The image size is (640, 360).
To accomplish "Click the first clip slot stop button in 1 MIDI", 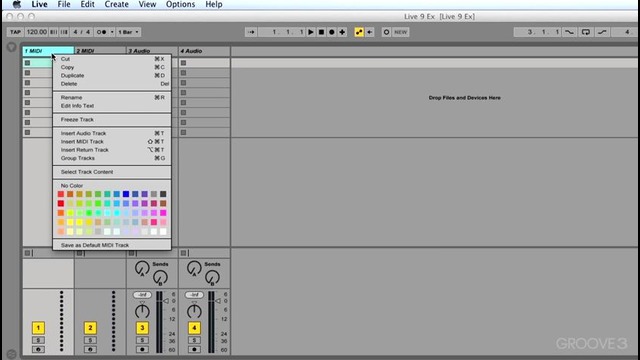I will click(27, 63).
